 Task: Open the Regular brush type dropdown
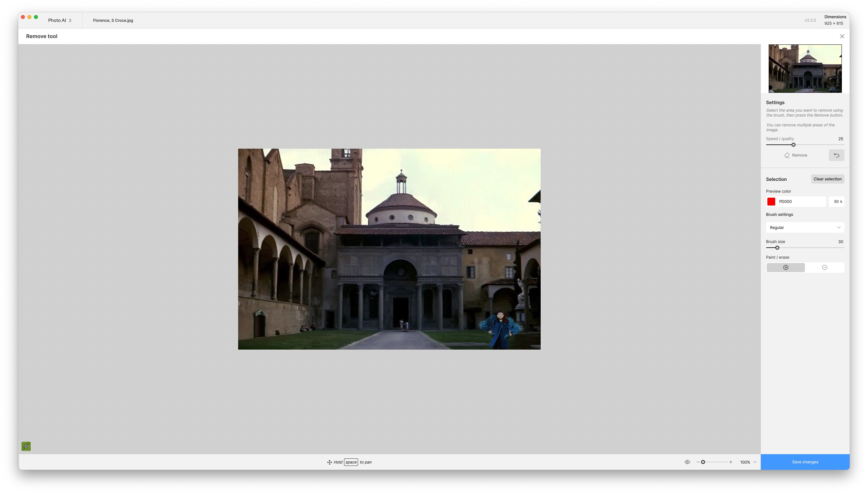click(805, 227)
